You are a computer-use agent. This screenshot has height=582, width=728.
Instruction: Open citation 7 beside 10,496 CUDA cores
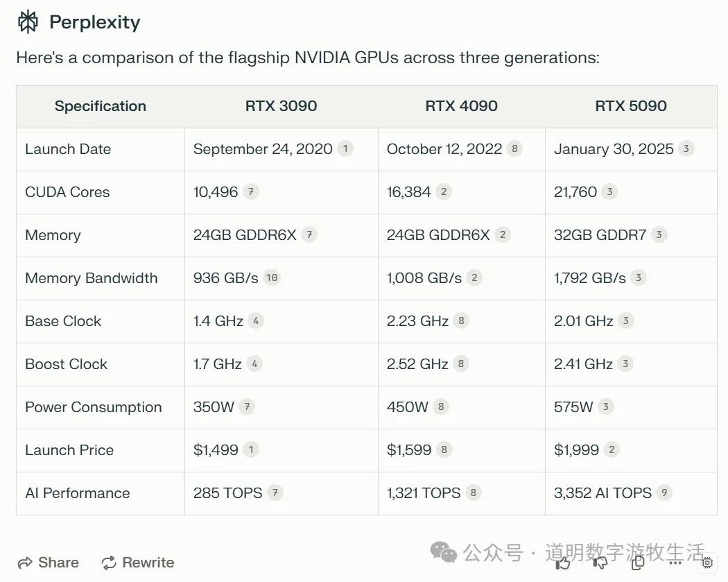[x=250, y=191]
